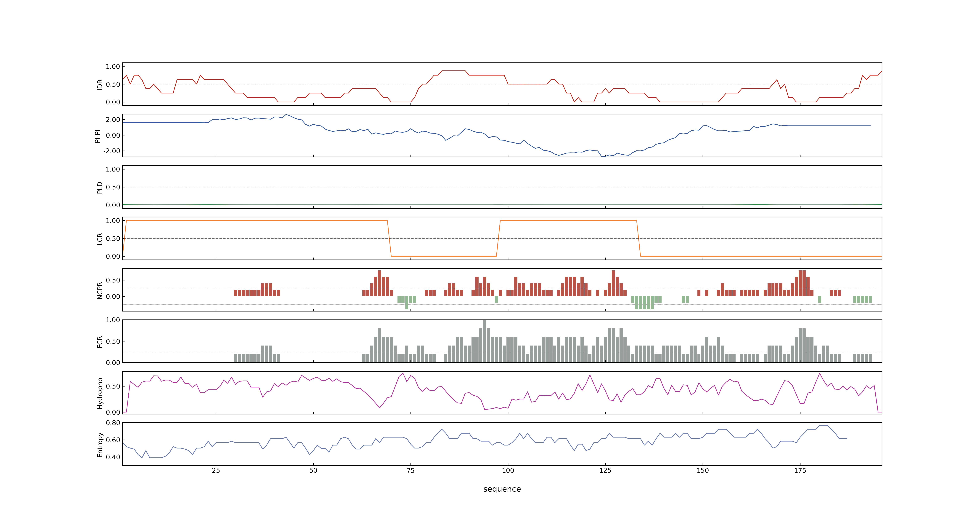
Task: Click the IDR axis label
Action: pos(100,85)
